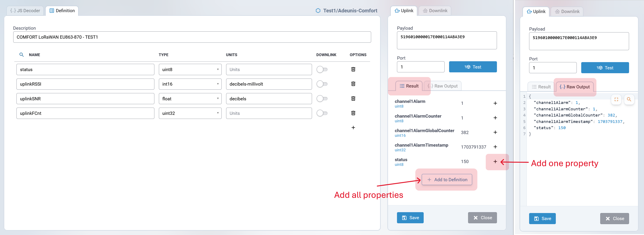Image resolution: width=644 pixels, height=235 pixels.
Task: Enable downlink toggle for status row
Action: (x=322, y=70)
